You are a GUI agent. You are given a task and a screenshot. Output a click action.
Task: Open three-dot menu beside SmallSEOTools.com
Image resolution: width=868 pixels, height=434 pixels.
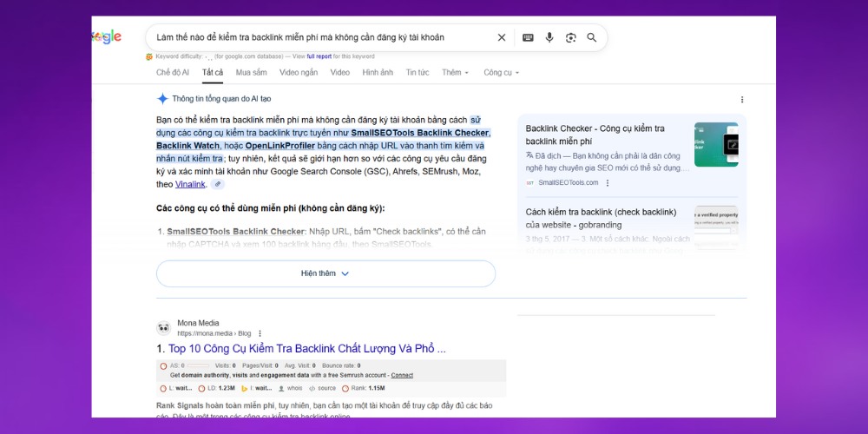coord(608,183)
